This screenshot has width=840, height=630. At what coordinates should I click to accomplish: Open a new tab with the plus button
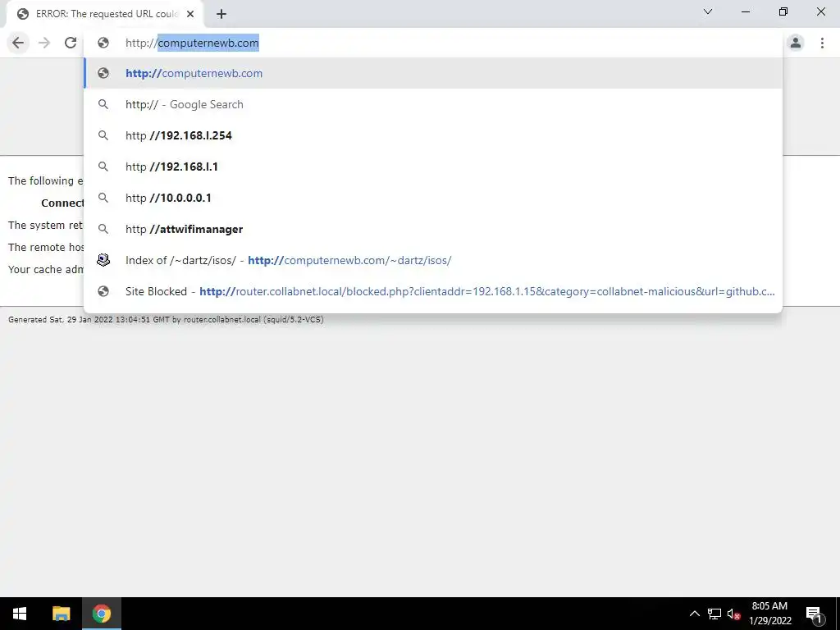pos(221,14)
